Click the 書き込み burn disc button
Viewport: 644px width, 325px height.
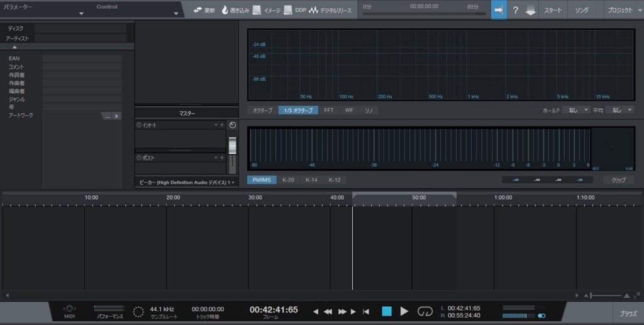[x=235, y=10]
